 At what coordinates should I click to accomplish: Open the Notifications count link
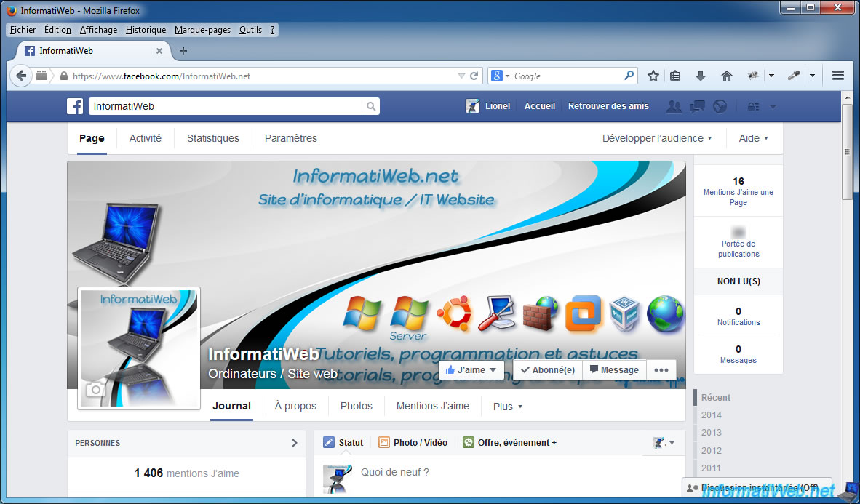click(x=738, y=316)
